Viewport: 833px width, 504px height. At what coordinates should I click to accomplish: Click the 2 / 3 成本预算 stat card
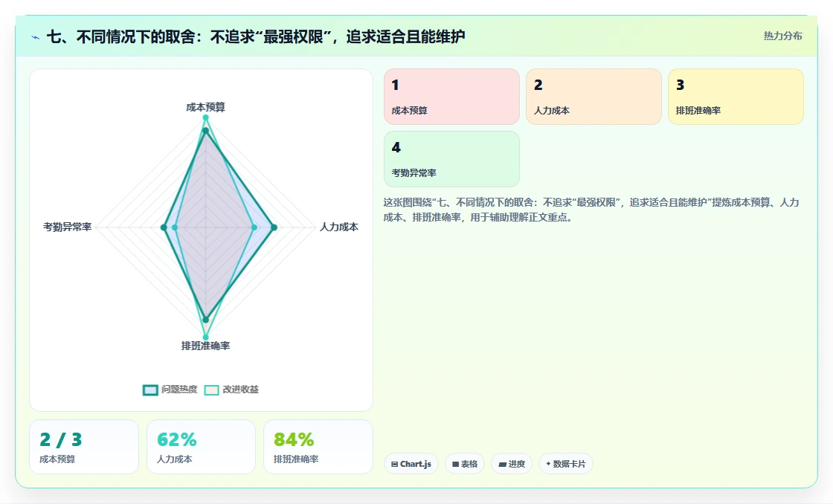[84, 447]
